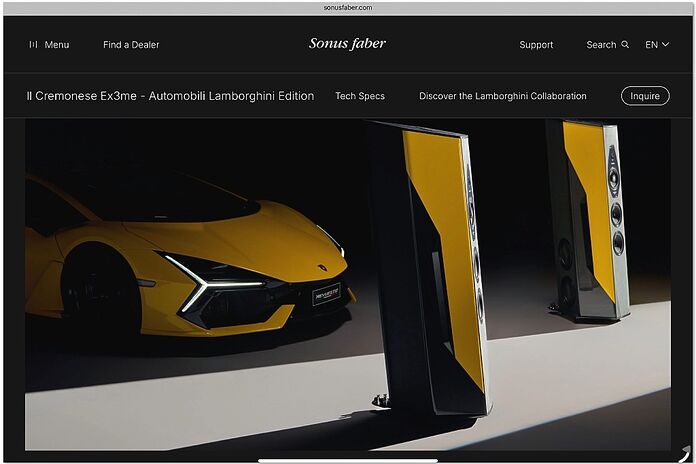Viewport: 696px width, 464px height.
Task: Click the Lamborghini speaker hero image
Action: (x=348, y=285)
